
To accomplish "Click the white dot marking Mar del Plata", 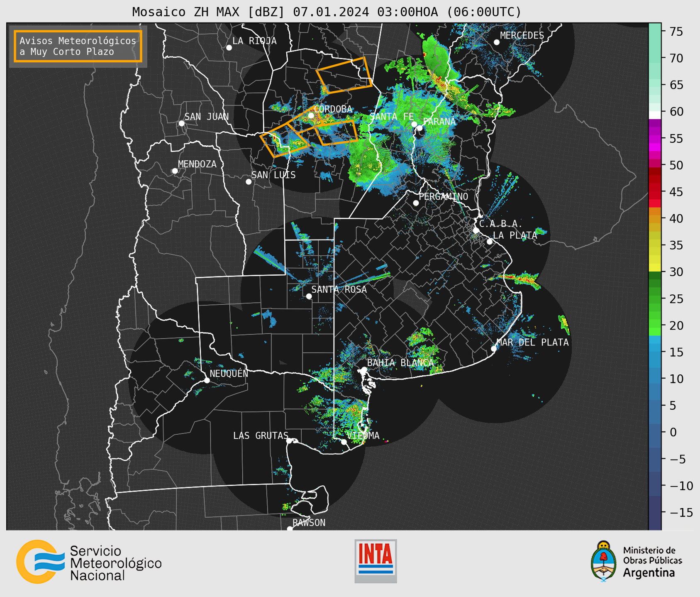I will pos(494,348).
